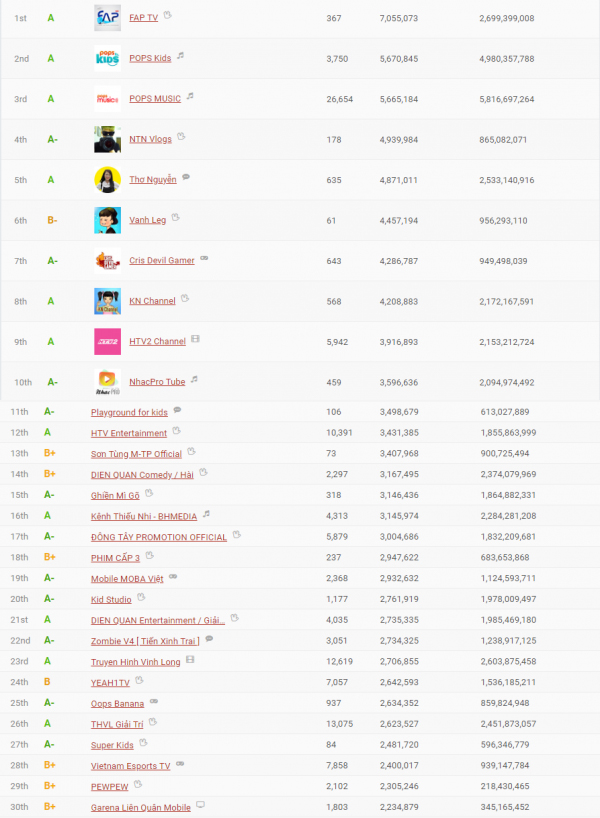This screenshot has width=600, height=818.
Task: Select the Vanh Leg cartoon avatar
Action: coord(107,220)
